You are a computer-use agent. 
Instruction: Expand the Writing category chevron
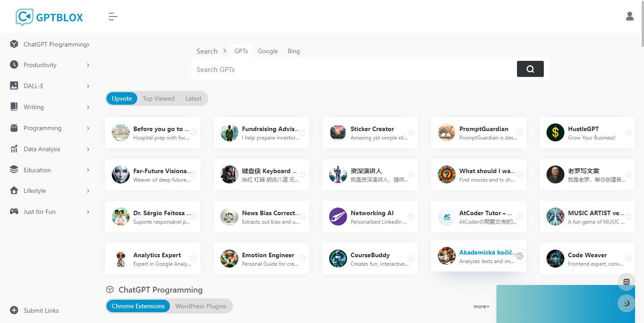[88, 107]
